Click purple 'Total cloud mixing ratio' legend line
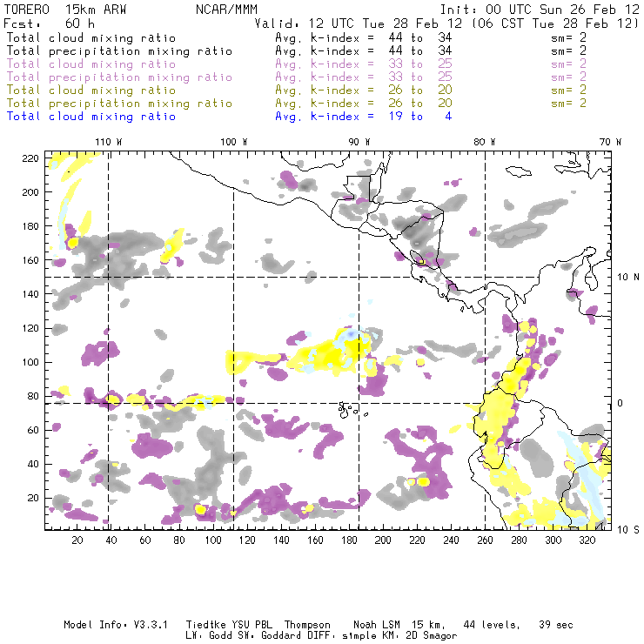 pos(91,64)
